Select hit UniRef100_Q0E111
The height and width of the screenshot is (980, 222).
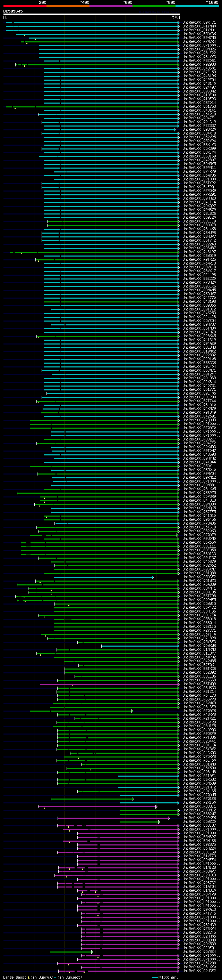[x=199, y=546]
